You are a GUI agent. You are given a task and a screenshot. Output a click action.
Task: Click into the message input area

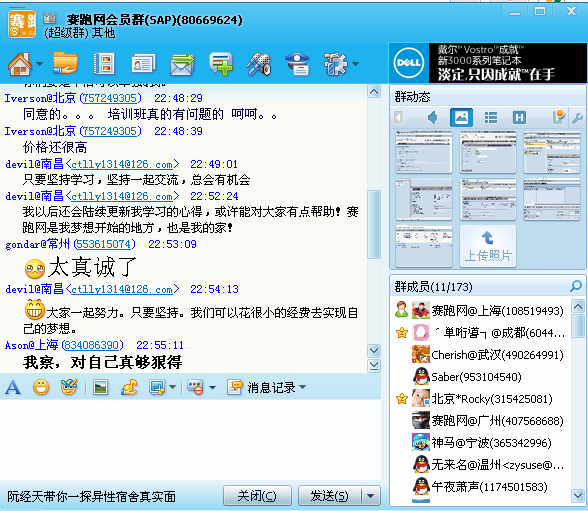tap(190, 439)
